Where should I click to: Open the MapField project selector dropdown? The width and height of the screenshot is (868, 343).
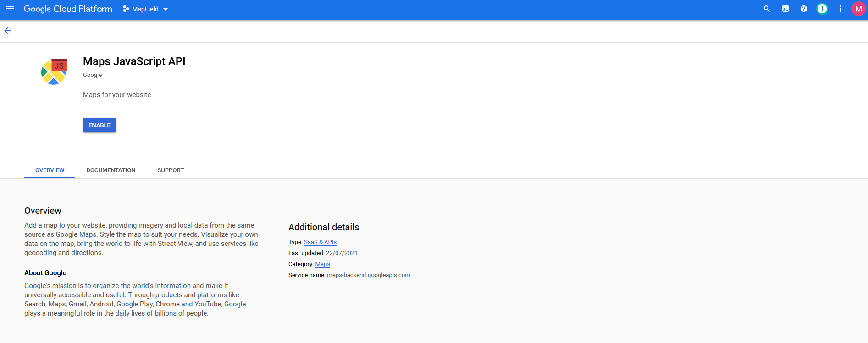[x=145, y=9]
